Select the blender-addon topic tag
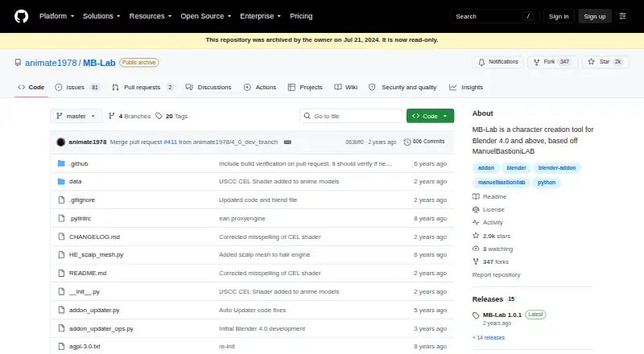644x354 pixels. tap(557, 168)
